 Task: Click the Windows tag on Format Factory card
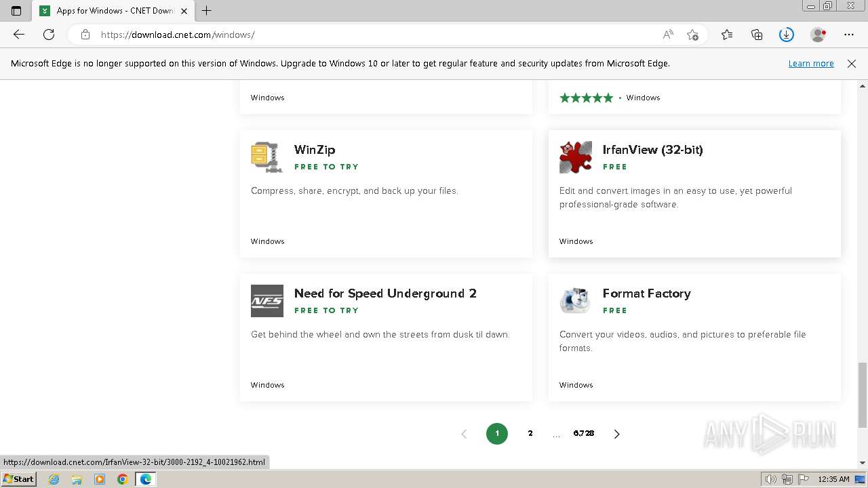pos(576,385)
